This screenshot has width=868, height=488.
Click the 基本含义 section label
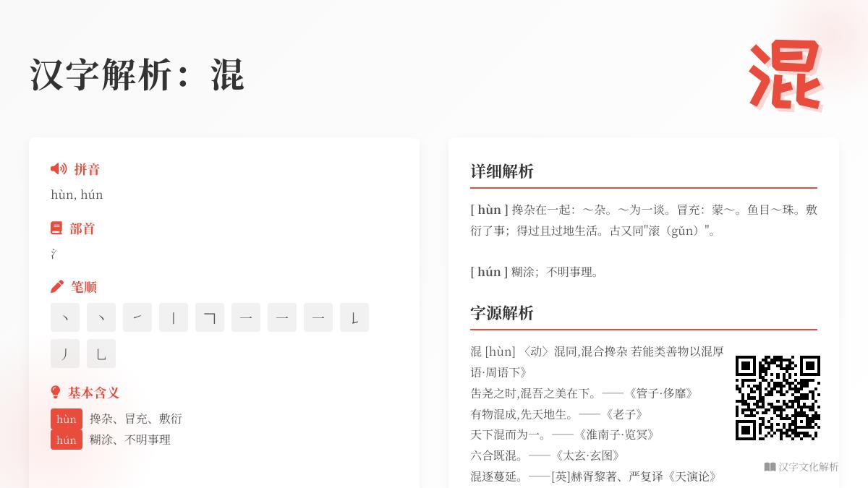[93, 393]
